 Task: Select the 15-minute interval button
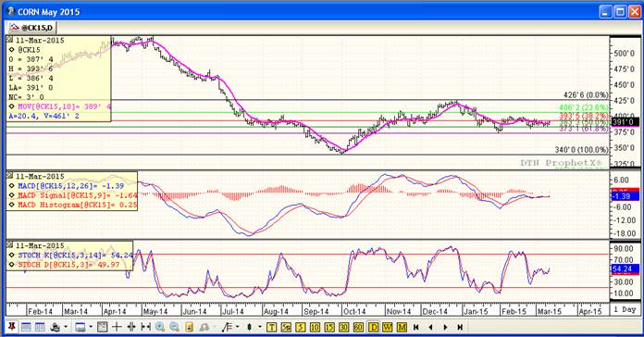point(329,327)
